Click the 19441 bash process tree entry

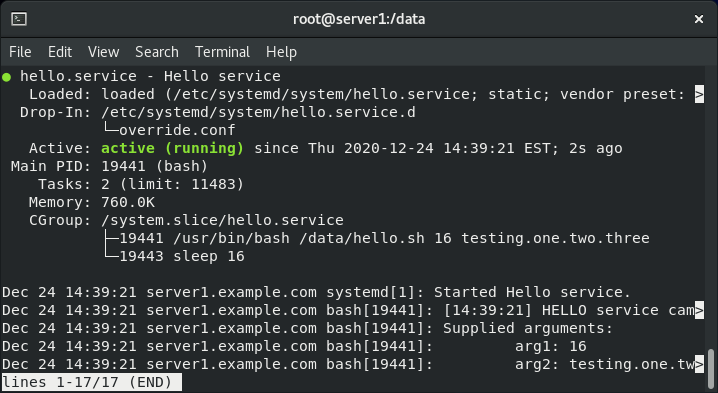384,238
